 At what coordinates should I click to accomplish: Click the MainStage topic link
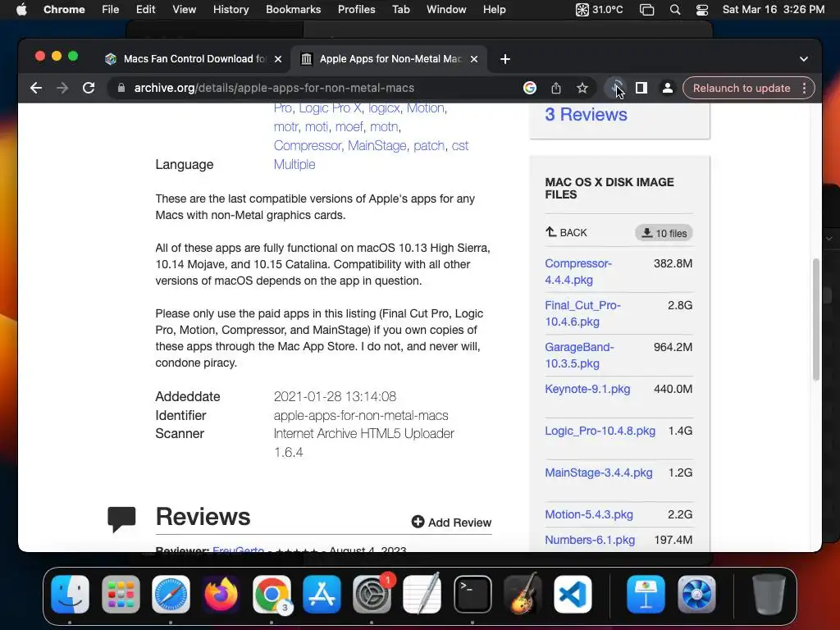pos(377,146)
